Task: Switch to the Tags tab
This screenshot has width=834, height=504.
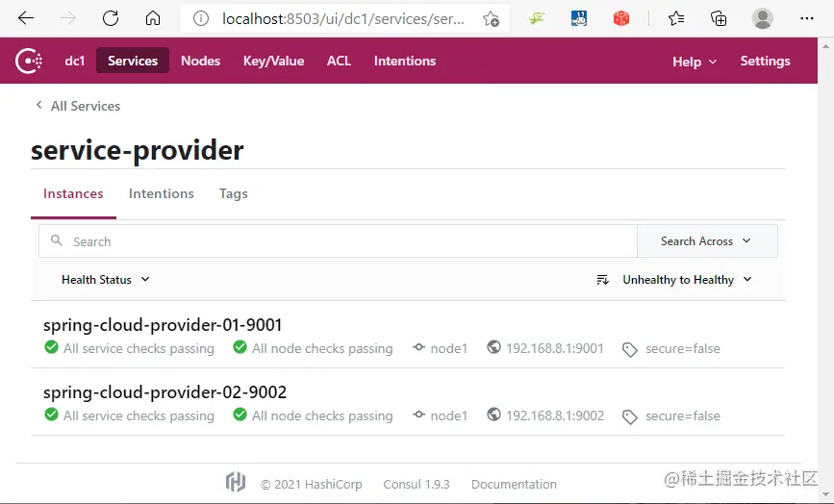Action: click(x=234, y=194)
